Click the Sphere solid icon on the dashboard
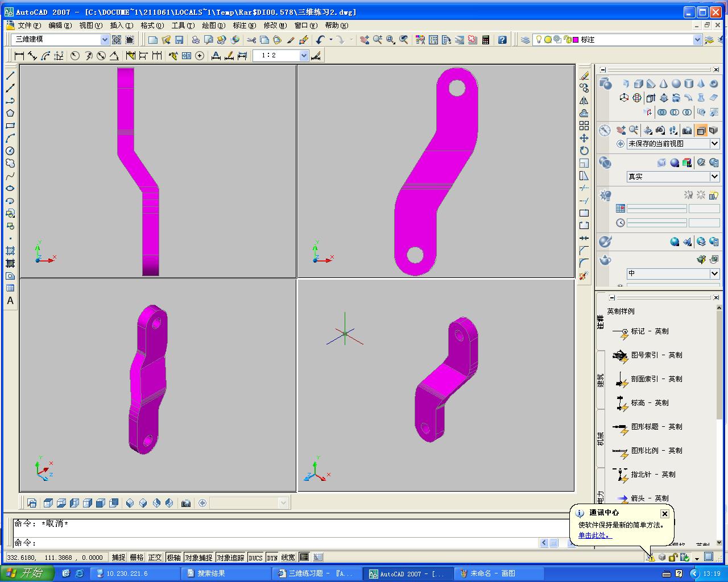This screenshot has height=582, width=728. click(676, 84)
